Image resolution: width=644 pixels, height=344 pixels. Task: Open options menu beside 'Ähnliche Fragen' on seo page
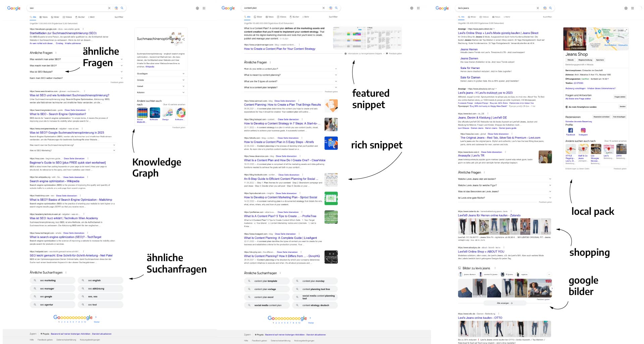[x=56, y=53]
